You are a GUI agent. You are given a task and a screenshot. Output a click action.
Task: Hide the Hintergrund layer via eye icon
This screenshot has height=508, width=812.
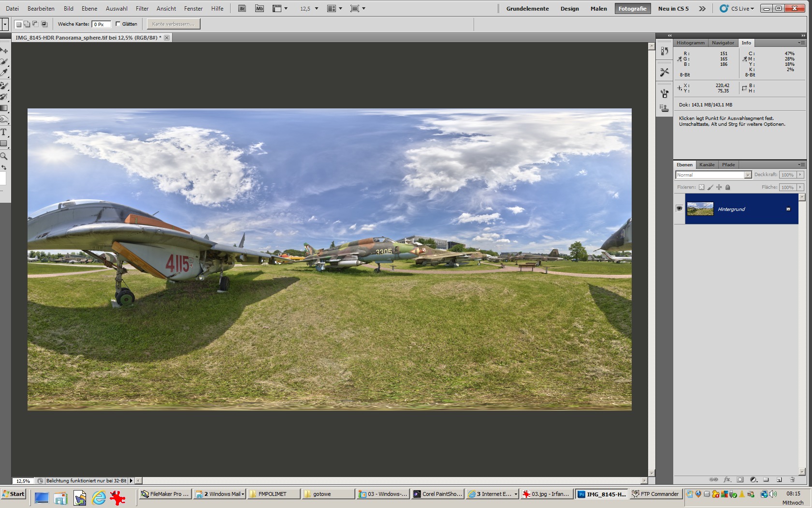679,209
